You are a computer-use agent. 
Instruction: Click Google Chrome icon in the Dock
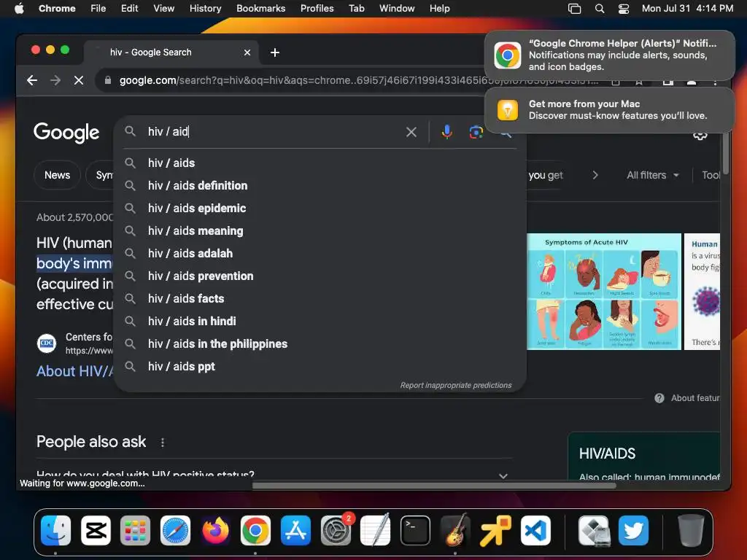(255, 530)
